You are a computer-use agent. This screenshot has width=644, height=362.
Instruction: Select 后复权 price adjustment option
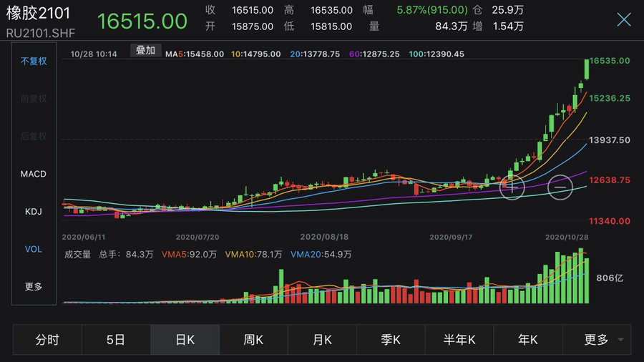[x=34, y=137]
